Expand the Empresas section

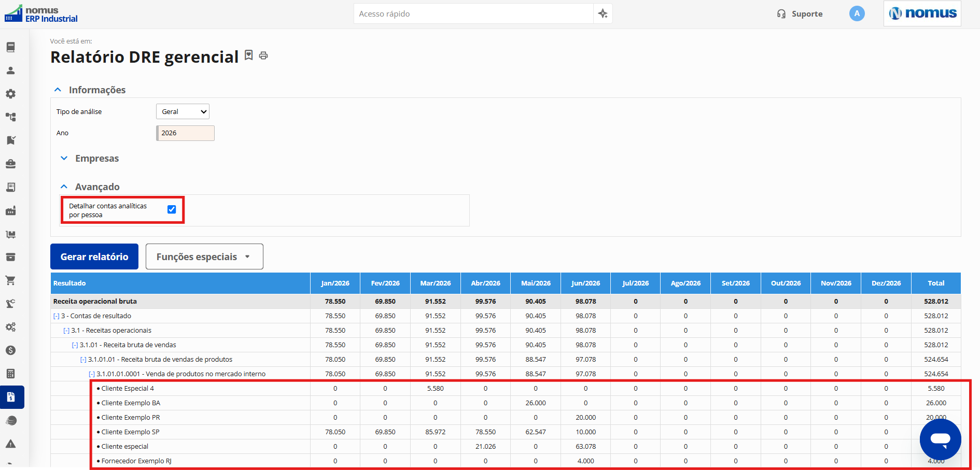pos(90,159)
